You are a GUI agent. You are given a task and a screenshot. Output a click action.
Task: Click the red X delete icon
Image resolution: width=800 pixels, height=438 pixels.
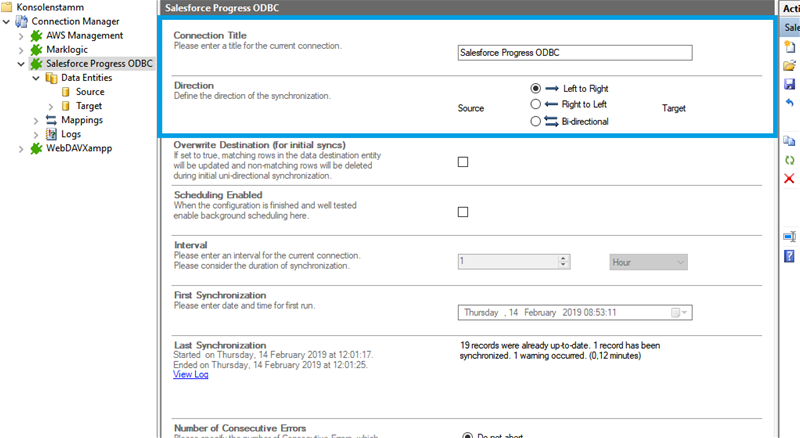click(789, 178)
